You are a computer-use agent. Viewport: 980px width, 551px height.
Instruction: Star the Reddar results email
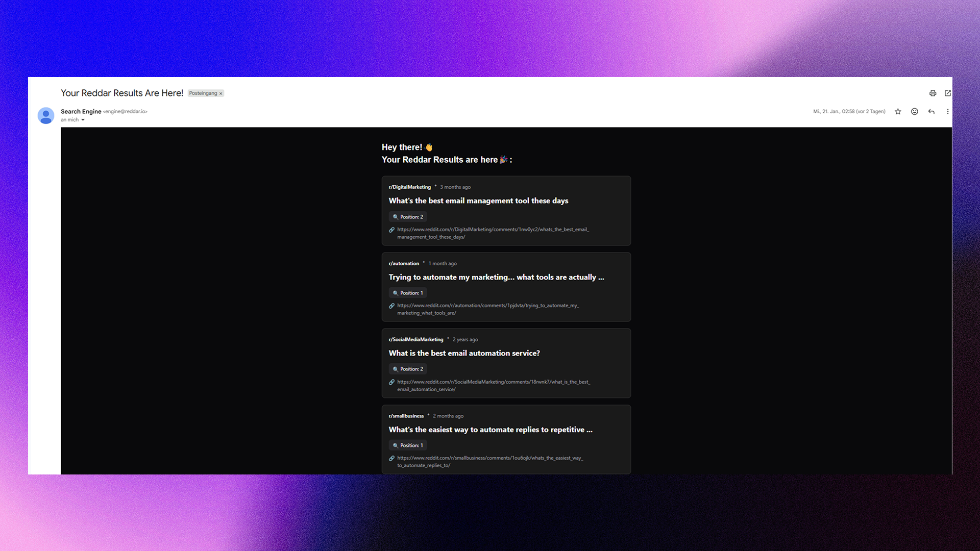(x=898, y=112)
